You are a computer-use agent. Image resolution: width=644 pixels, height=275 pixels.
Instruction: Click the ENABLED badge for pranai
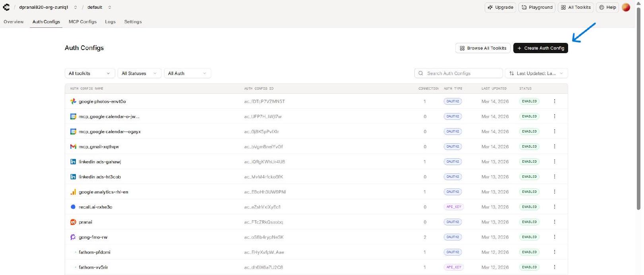tap(529, 222)
